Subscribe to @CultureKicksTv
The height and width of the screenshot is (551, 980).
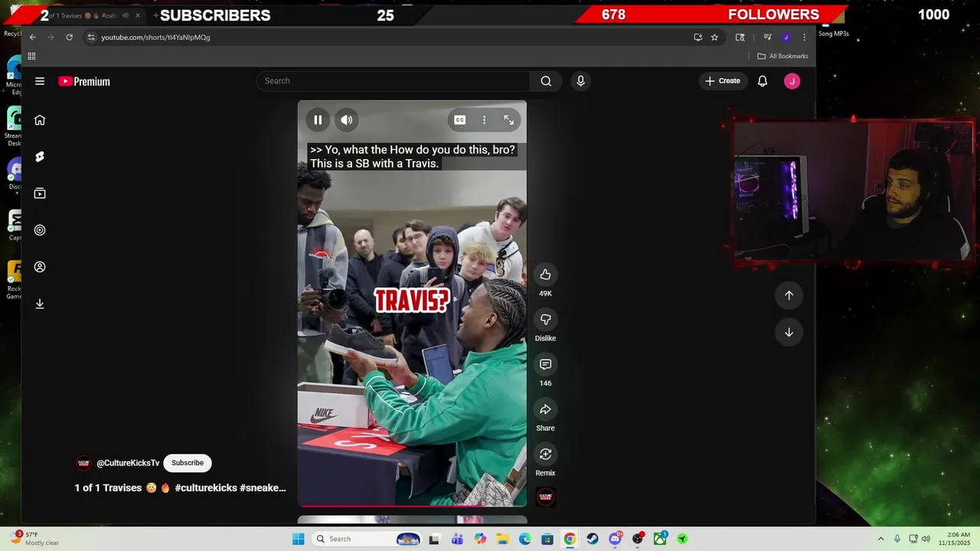tap(188, 463)
